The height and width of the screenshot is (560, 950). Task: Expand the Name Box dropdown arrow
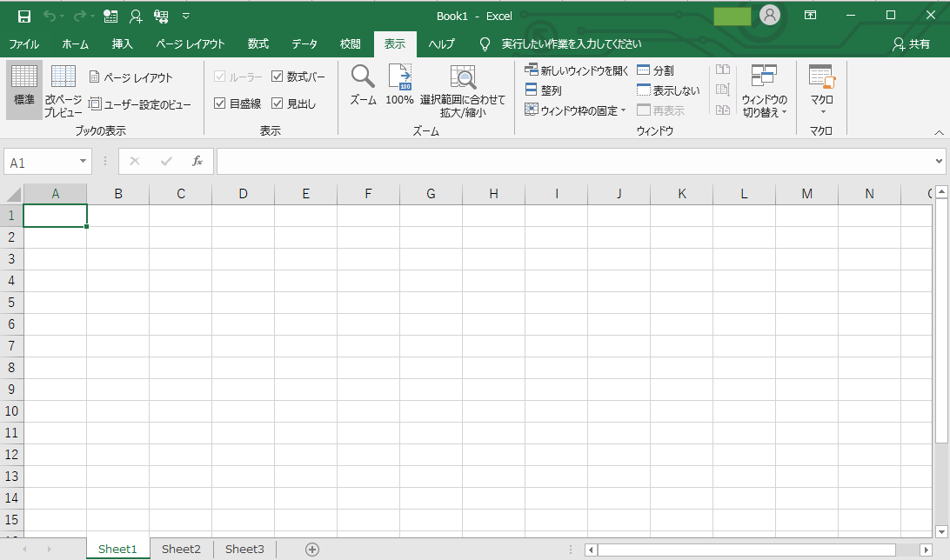84,162
